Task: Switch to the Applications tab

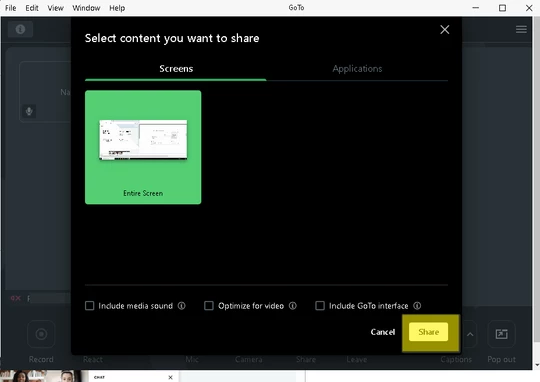Action: pyautogui.click(x=357, y=69)
